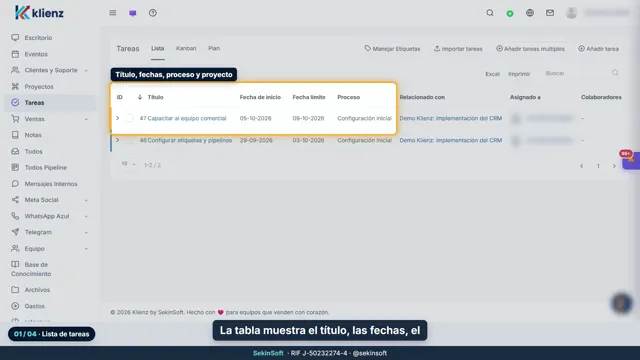
Task: Click the Klienz logo
Action: click(x=39, y=13)
